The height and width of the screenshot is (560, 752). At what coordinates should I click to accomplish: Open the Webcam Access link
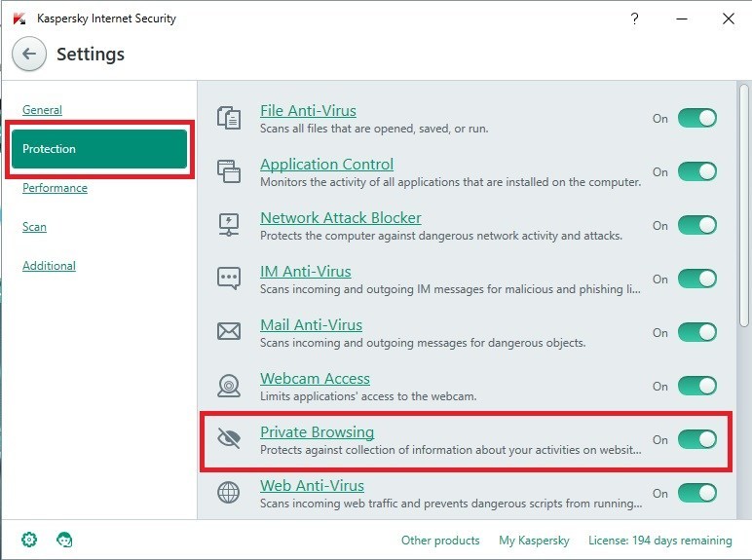[x=315, y=378]
